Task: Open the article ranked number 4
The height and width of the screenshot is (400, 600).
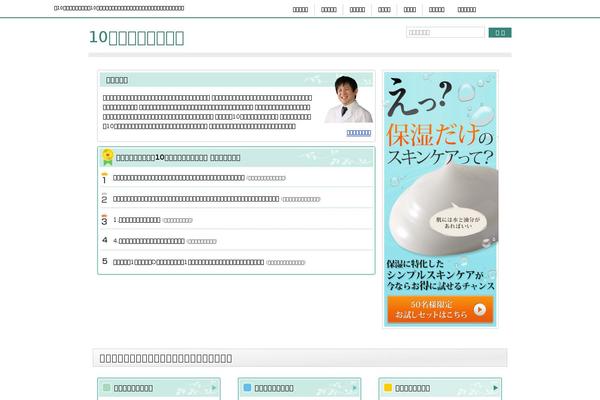Action: coord(149,241)
